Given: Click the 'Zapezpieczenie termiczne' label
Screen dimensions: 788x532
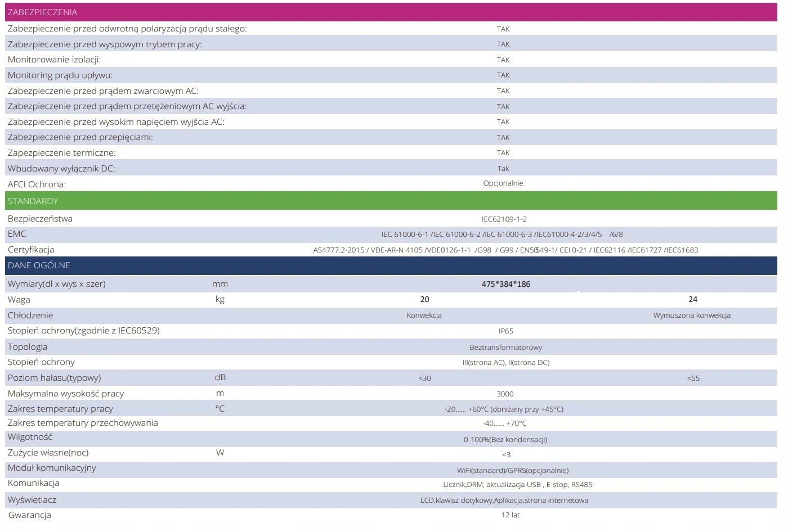Looking at the screenshot, I should [x=62, y=153].
